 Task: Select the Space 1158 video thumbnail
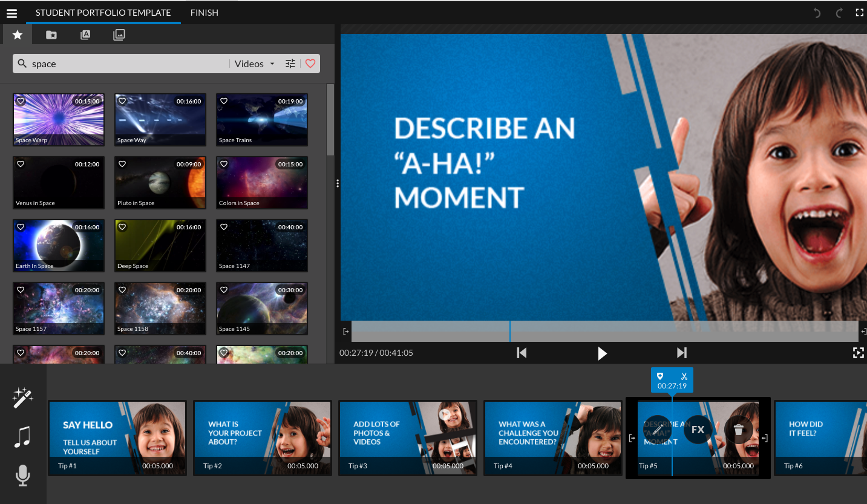click(x=160, y=309)
